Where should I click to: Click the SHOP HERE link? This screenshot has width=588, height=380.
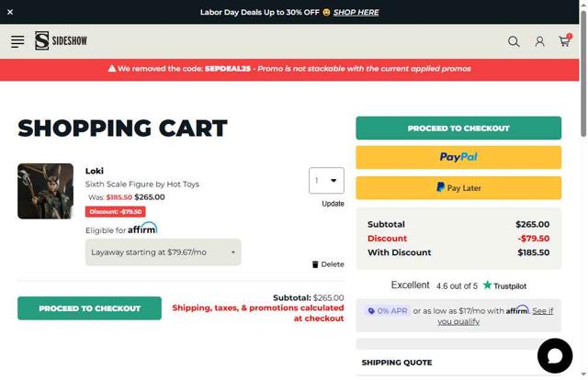[356, 12]
